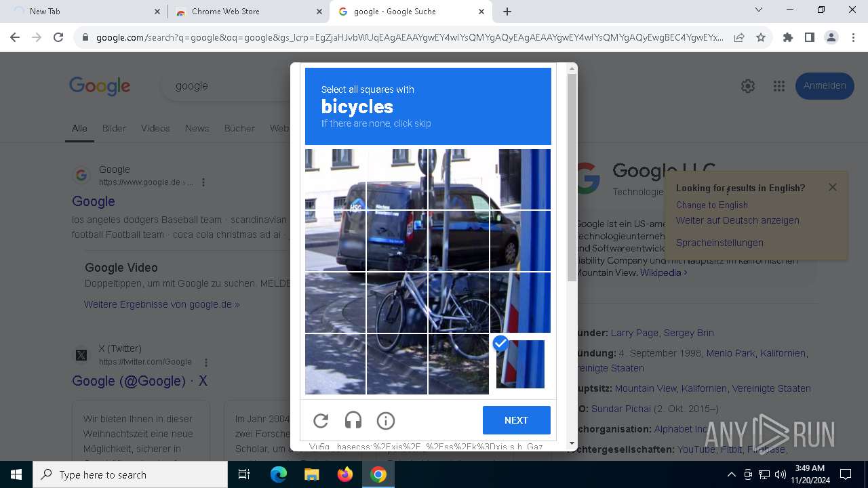Screen dimensions: 868x488
Task: Open more options for google.de result
Action: pyautogui.click(x=203, y=182)
